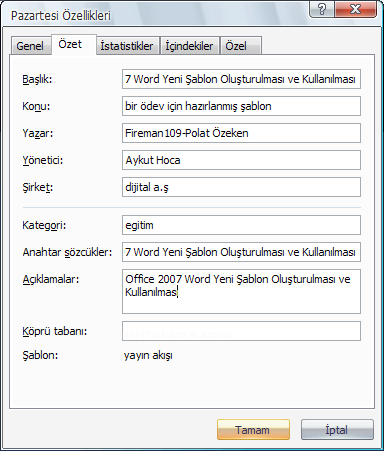Click inside the Açıklamalar text area
The width and height of the screenshot is (384, 451).
(241, 291)
